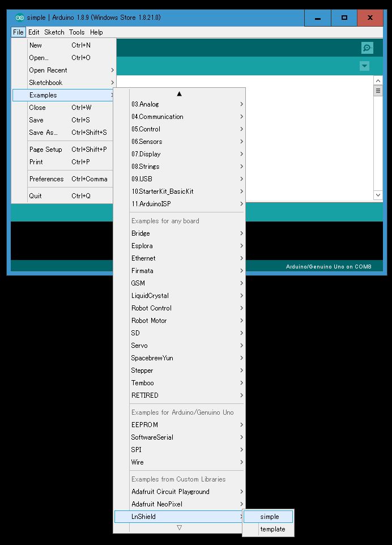Image resolution: width=392 pixels, height=545 pixels.
Task: Open EEPROM library examples
Action: (180, 425)
